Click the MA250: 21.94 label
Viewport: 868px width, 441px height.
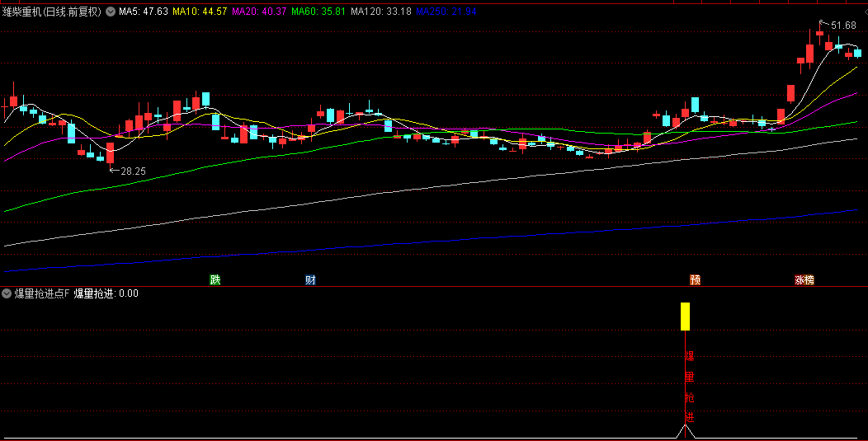(446, 12)
